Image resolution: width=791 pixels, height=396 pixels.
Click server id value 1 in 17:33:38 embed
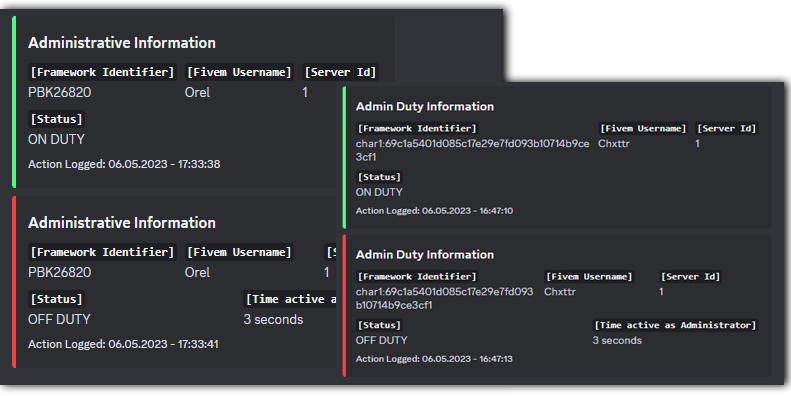[305, 92]
